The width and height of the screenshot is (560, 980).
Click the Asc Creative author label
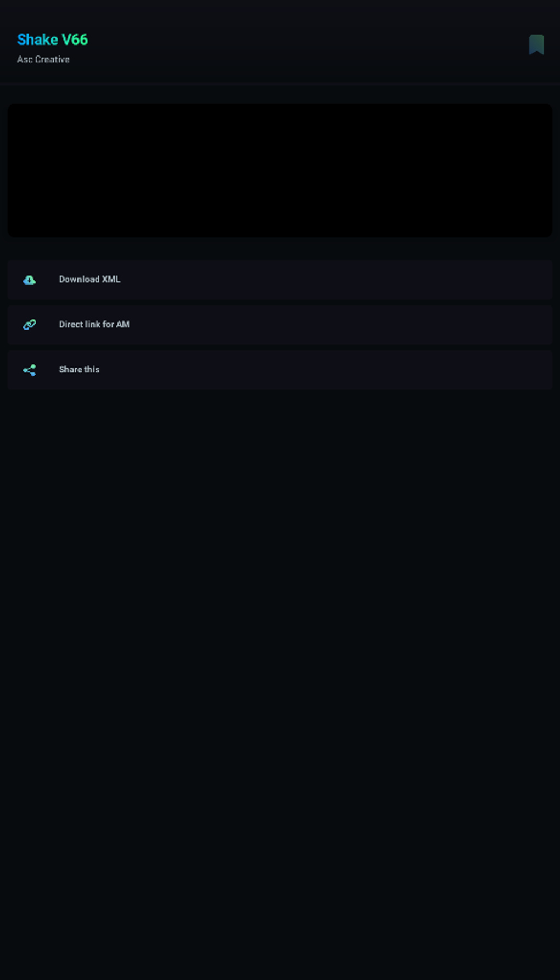click(x=43, y=59)
